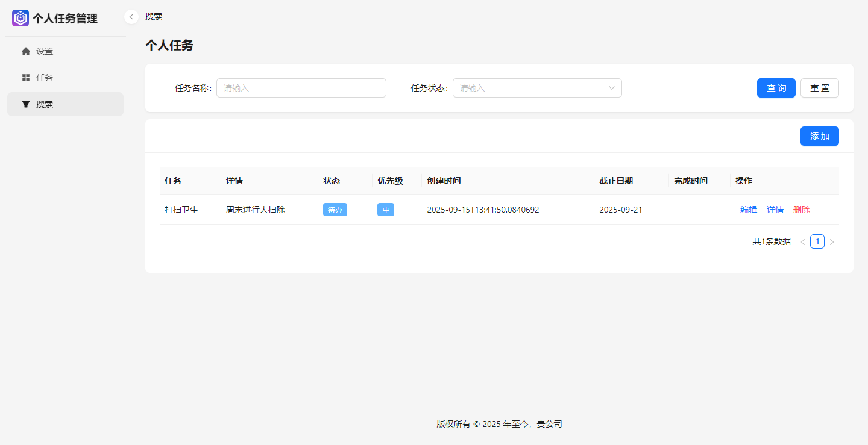Click the 任务名称 input field
Screen dimensions: 868x445
tap(301, 88)
